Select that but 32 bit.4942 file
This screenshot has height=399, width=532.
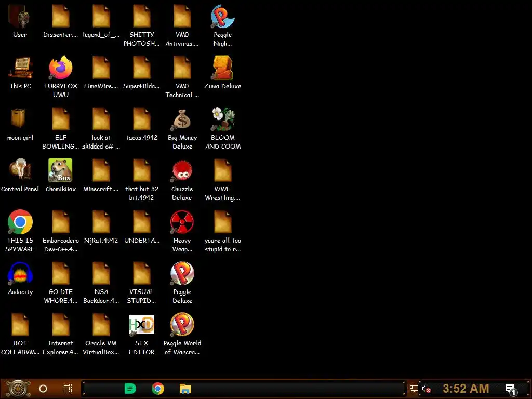point(141,170)
